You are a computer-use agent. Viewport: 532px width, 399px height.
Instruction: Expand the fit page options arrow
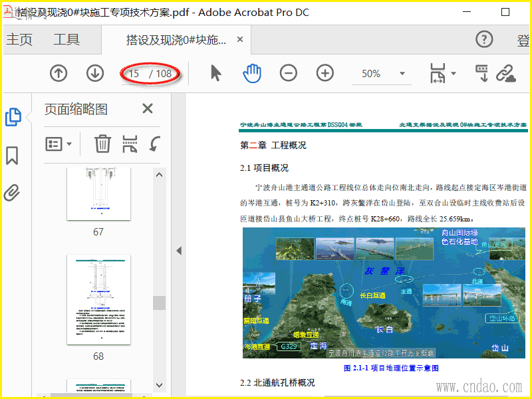click(454, 73)
